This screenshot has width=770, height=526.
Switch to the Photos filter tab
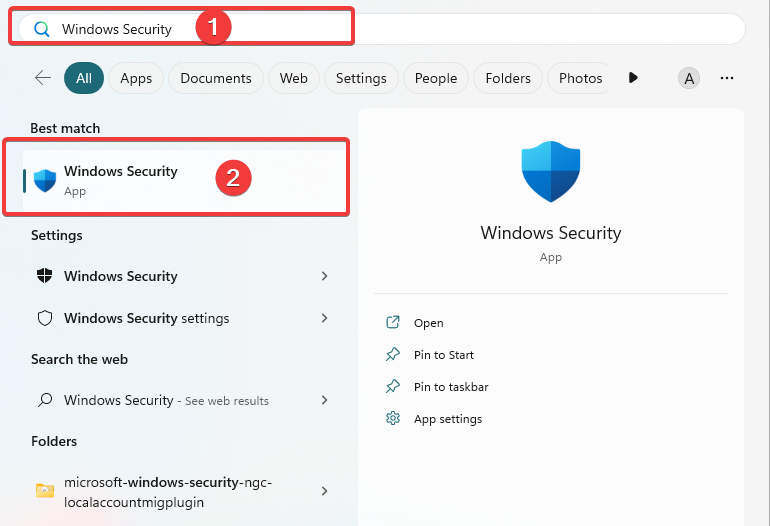click(x=578, y=78)
